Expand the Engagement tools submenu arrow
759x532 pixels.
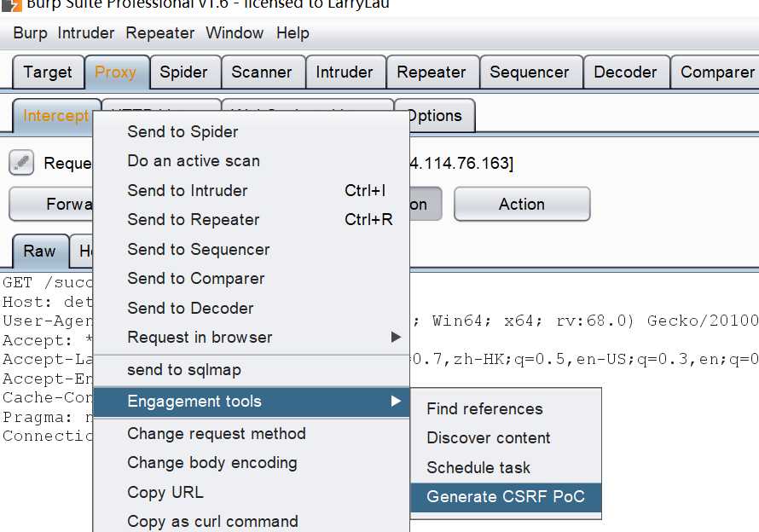[x=396, y=401]
